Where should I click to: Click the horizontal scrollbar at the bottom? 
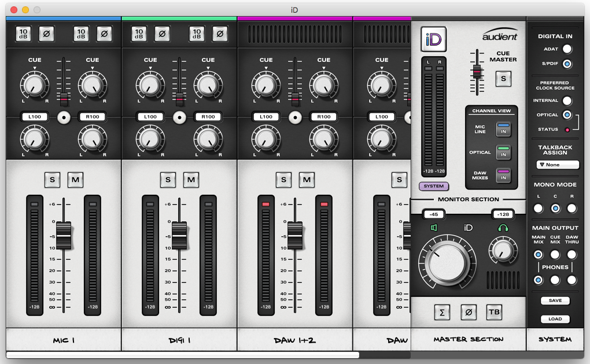click(x=182, y=355)
